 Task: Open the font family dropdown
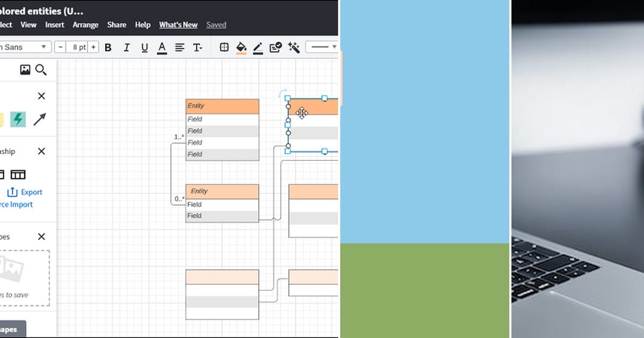(25, 47)
